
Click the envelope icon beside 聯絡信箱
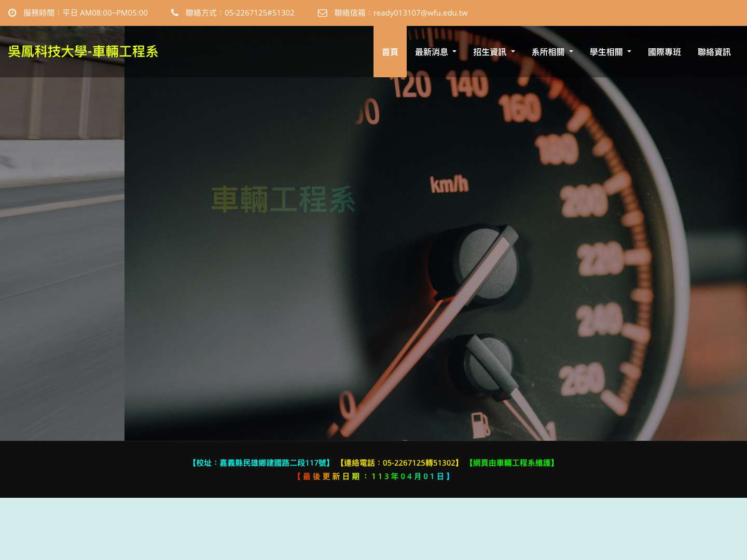pos(322,13)
